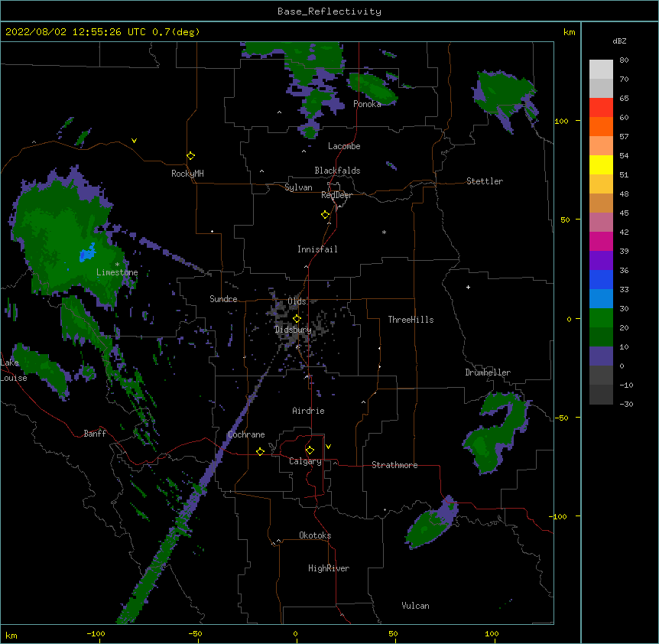Viewport: 659px width, 644px height.
Task: Click the Base_Reflectivity title
Action: click(329, 11)
